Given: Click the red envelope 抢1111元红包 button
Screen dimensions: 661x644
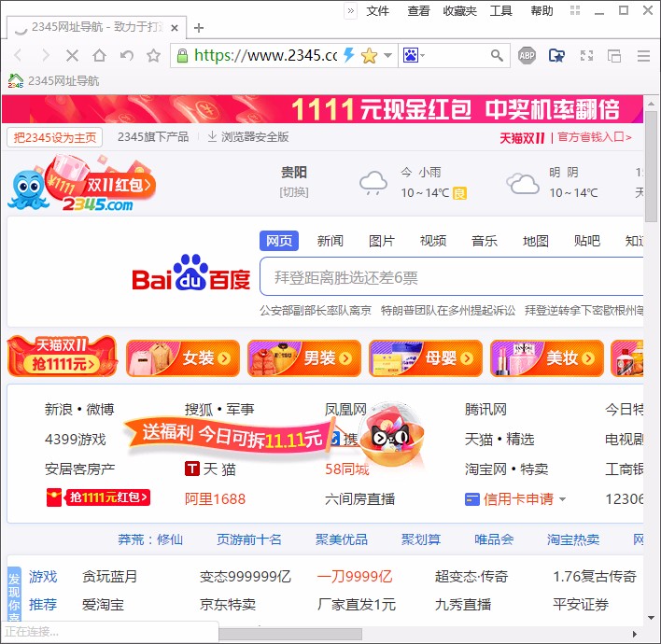Looking at the screenshot, I should pos(98,497).
